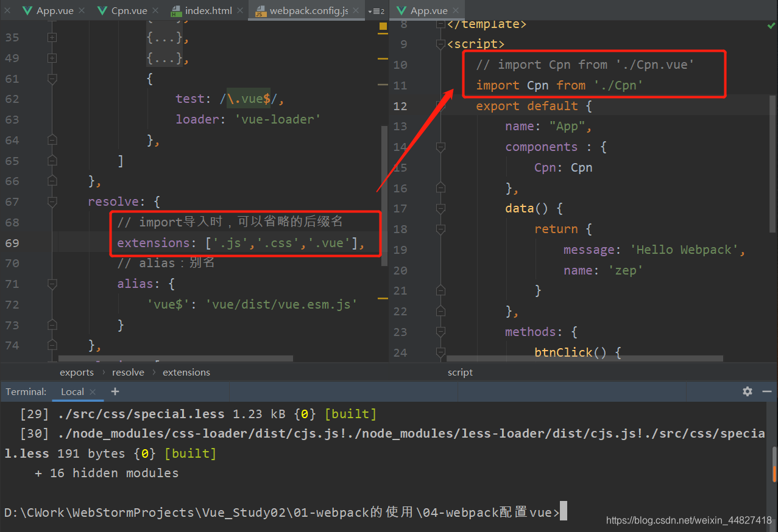Screen dimensions: 778x532
Task: Click the fold end marker at line 16
Action: (x=441, y=188)
